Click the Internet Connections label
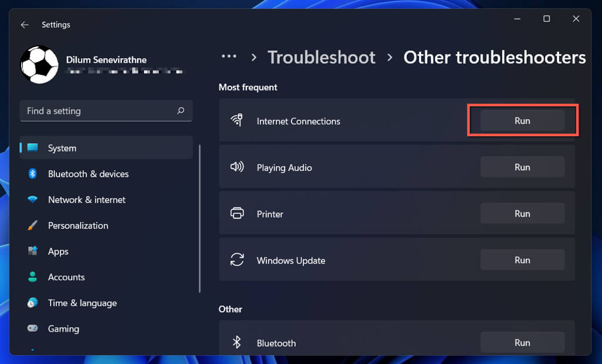 click(x=298, y=121)
